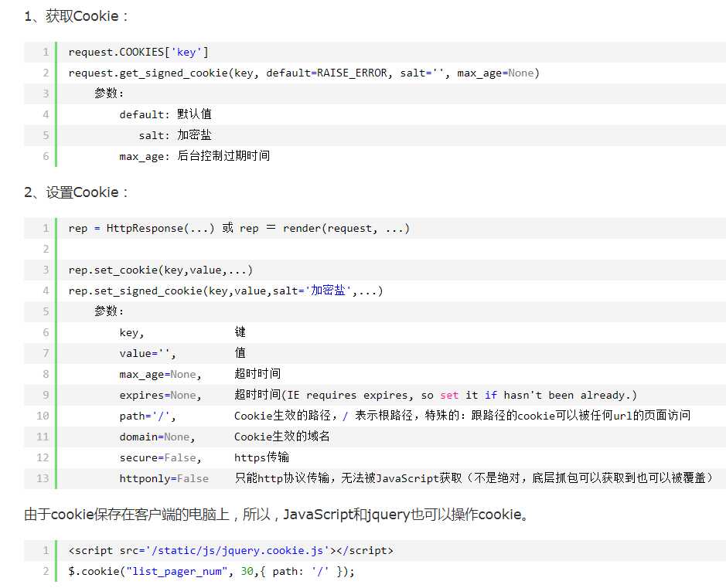The height and width of the screenshot is (588, 726).
Task: Click the httponly=False parameter row
Action: 417,478
